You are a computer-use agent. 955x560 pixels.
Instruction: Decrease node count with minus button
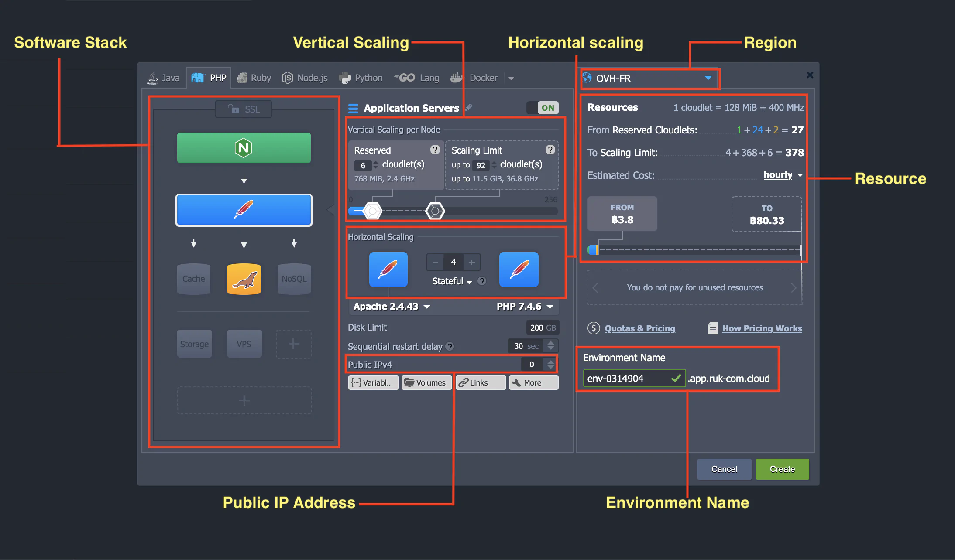[435, 262]
